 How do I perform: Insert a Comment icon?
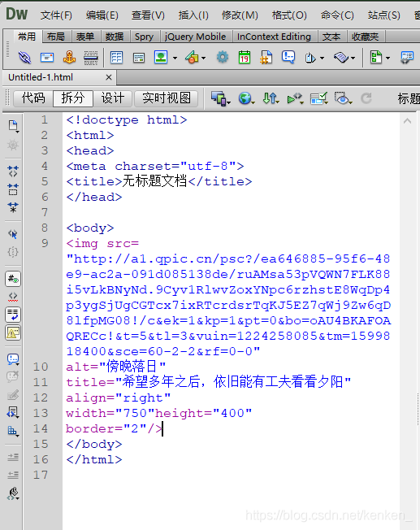(288, 57)
